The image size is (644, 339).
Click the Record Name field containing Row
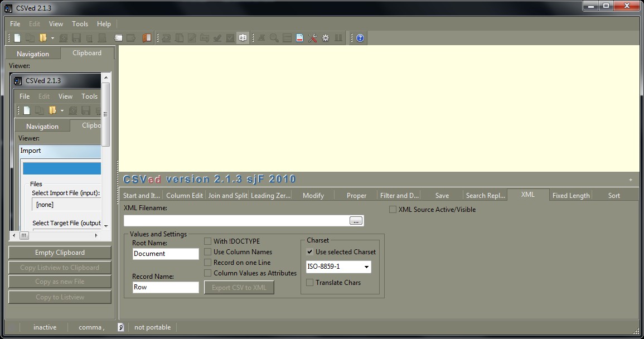click(166, 287)
